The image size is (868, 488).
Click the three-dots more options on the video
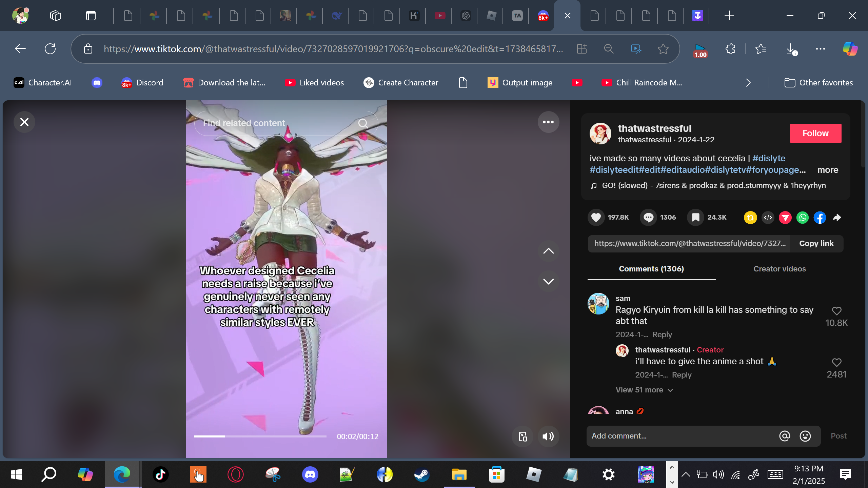point(548,122)
